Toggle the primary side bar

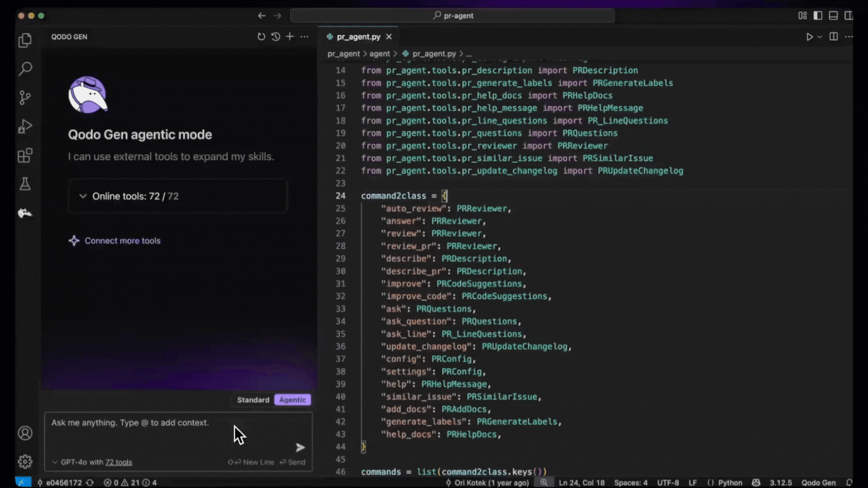pos(818,16)
